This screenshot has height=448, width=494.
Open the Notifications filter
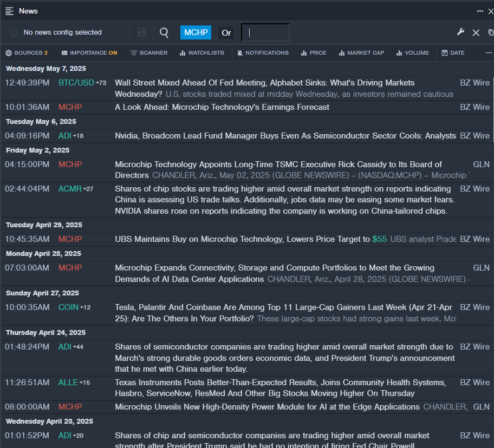click(x=263, y=53)
